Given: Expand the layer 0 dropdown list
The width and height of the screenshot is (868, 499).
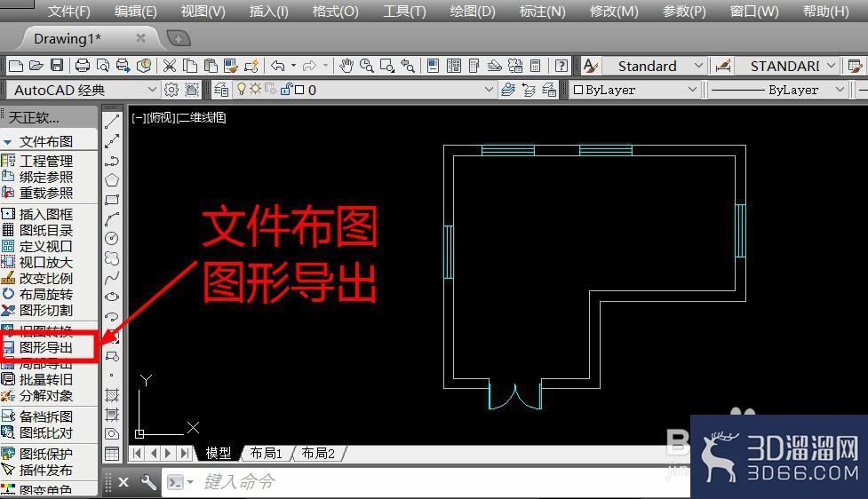Looking at the screenshot, I should [489, 89].
